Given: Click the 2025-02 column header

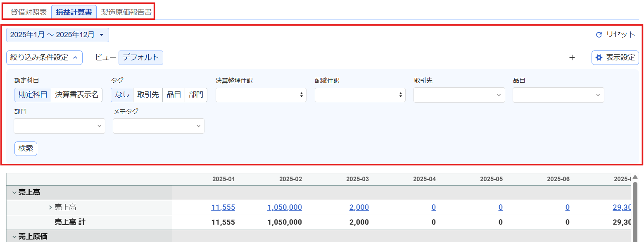Looking at the screenshot, I should pyautogui.click(x=290, y=179).
